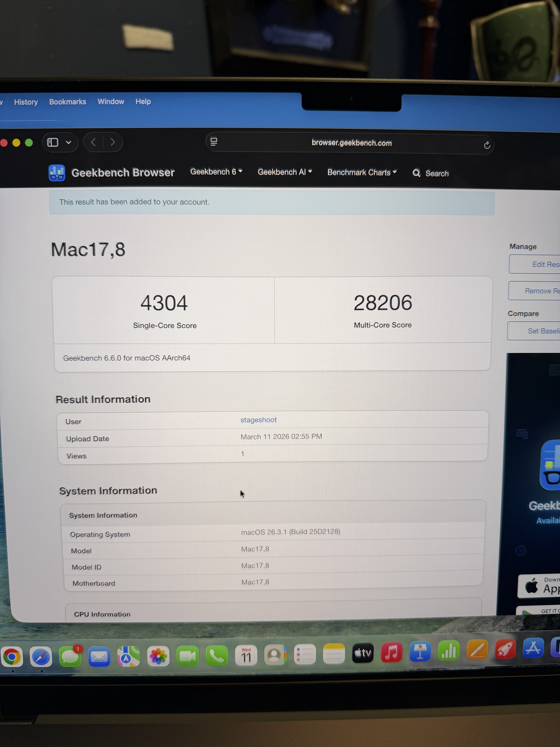Launch Safari from the Dock
This screenshot has width=560, height=747.
tap(41, 657)
